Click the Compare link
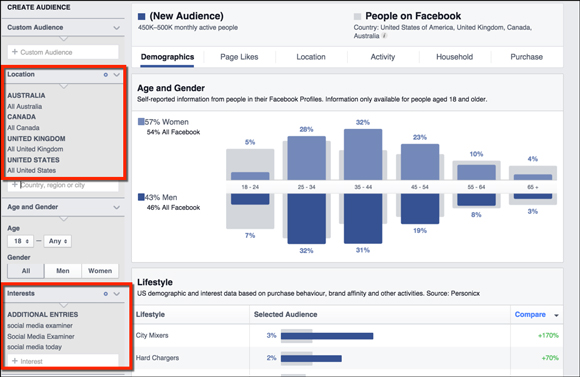 tap(530, 314)
